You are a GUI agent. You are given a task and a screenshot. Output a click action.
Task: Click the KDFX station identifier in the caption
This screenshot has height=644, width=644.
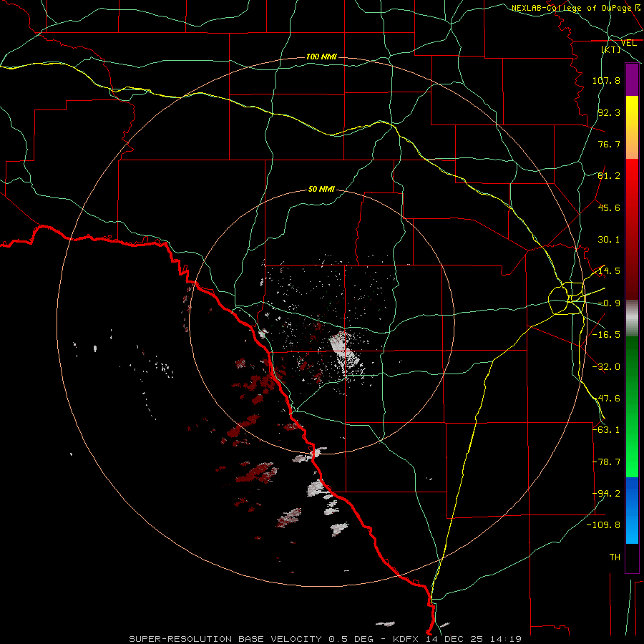click(x=406, y=639)
